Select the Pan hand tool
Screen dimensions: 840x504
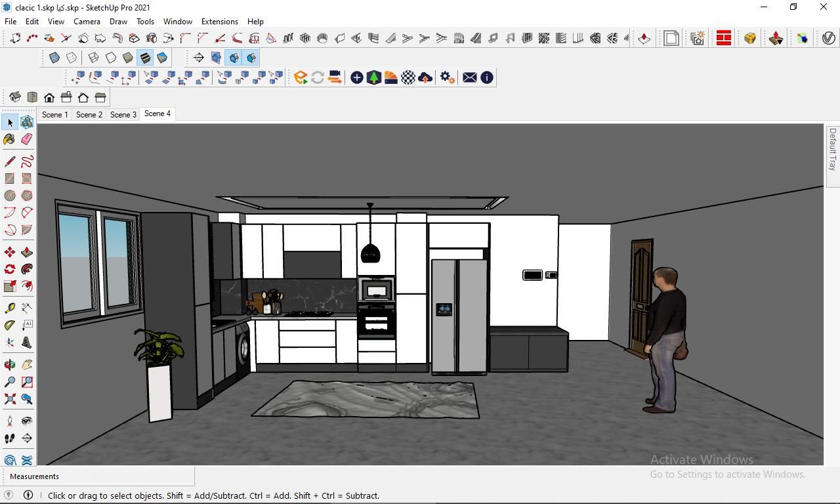pyautogui.click(x=27, y=365)
